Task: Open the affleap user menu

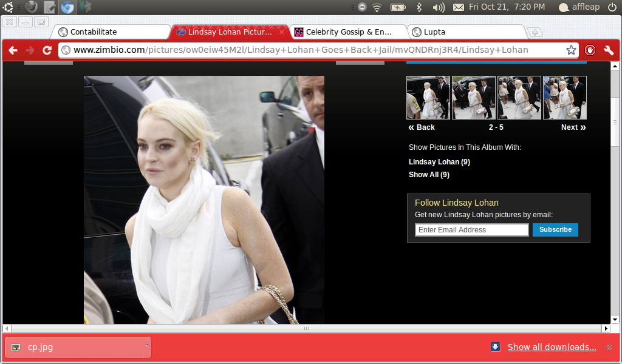Action: click(x=579, y=7)
